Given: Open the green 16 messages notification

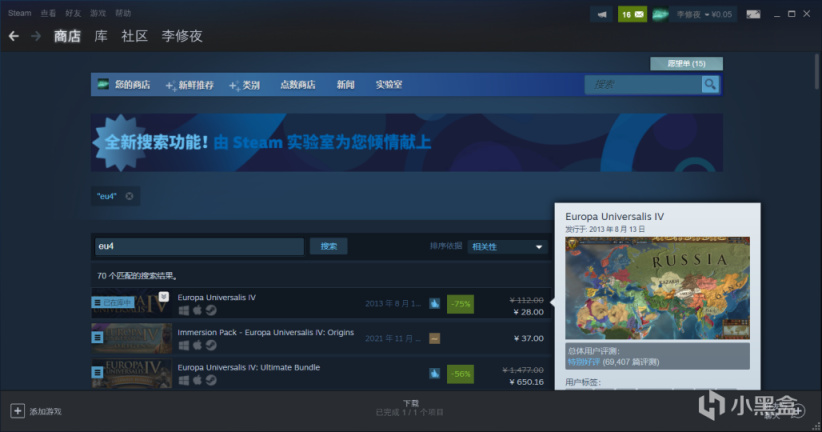Looking at the screenshot, I should click(632, 14).
